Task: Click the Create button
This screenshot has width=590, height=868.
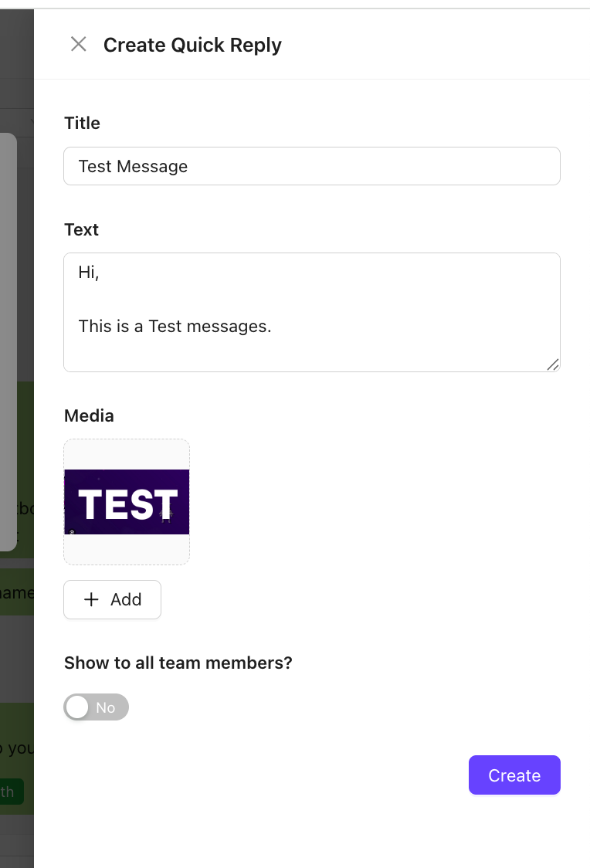Action: point(514,775)
